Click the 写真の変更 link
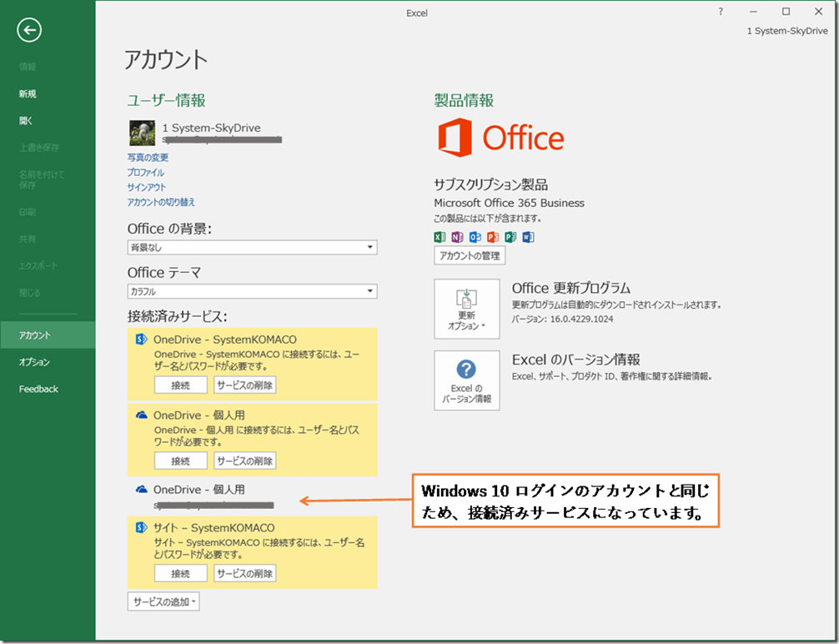The height and width of the screenshot is (644, 839). (x=148, y=157)
